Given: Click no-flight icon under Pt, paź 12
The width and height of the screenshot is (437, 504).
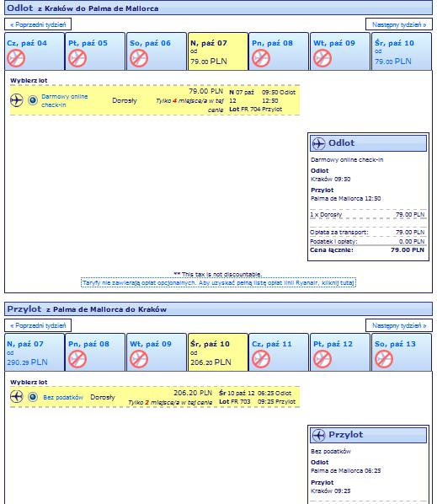Looking at the screenshot, I should (x=322, y=359).
